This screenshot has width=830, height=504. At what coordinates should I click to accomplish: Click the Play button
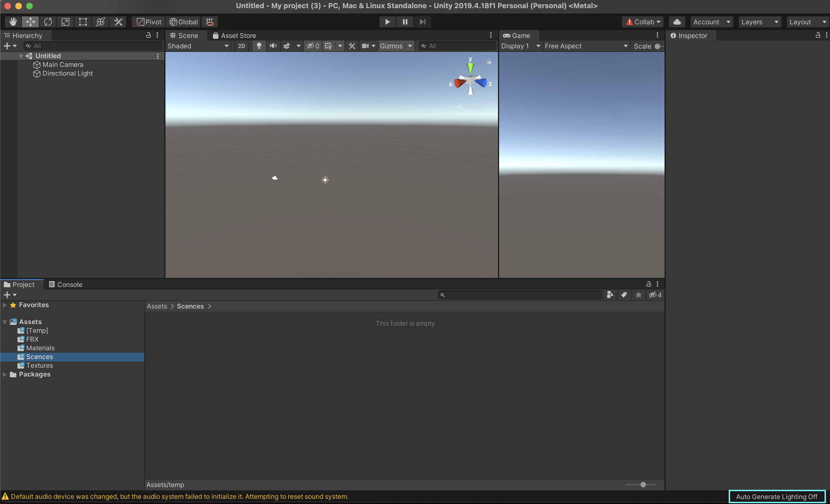[387, 22]
